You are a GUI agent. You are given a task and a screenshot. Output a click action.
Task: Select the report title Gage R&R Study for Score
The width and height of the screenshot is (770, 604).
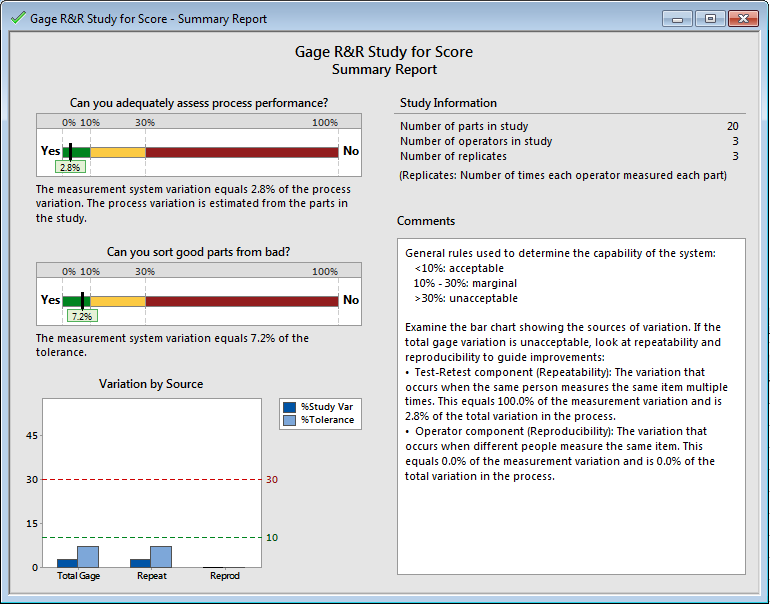click(384, 52)
